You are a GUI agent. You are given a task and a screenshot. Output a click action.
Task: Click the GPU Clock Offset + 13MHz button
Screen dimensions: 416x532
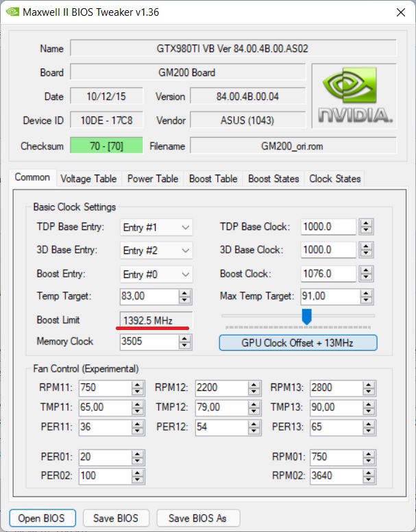click(298, 342)
